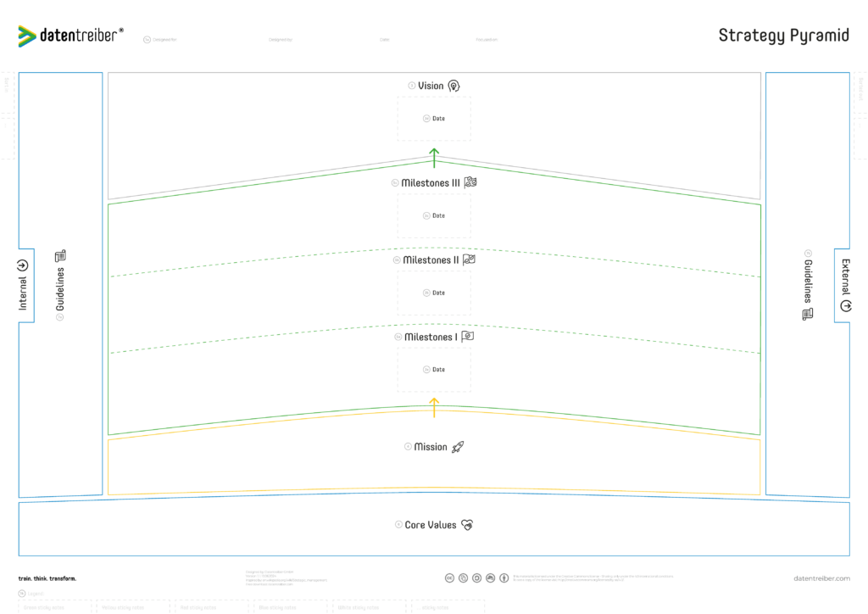Select the Milestones II Date box
Screen dimensions: 868x614
[434, 293]
